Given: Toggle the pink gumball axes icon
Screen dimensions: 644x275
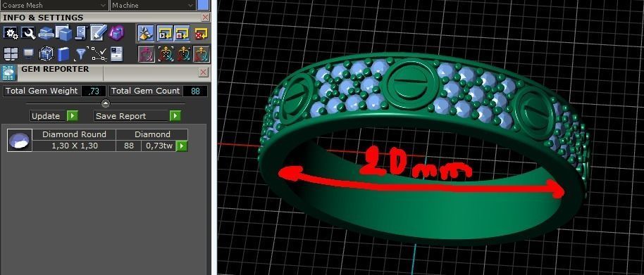Looking at the screenshot, I should [147, 53].
